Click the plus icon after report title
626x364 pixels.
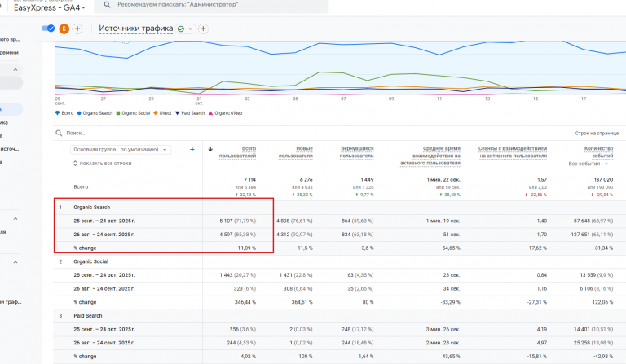click(203, 29)
